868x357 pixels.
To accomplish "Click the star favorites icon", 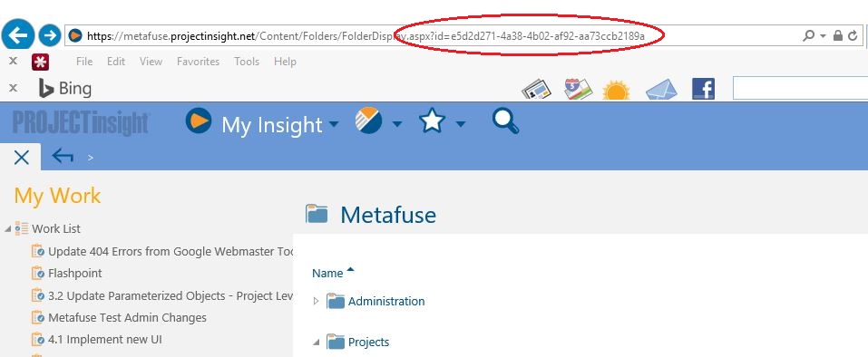I will point(433,121).
